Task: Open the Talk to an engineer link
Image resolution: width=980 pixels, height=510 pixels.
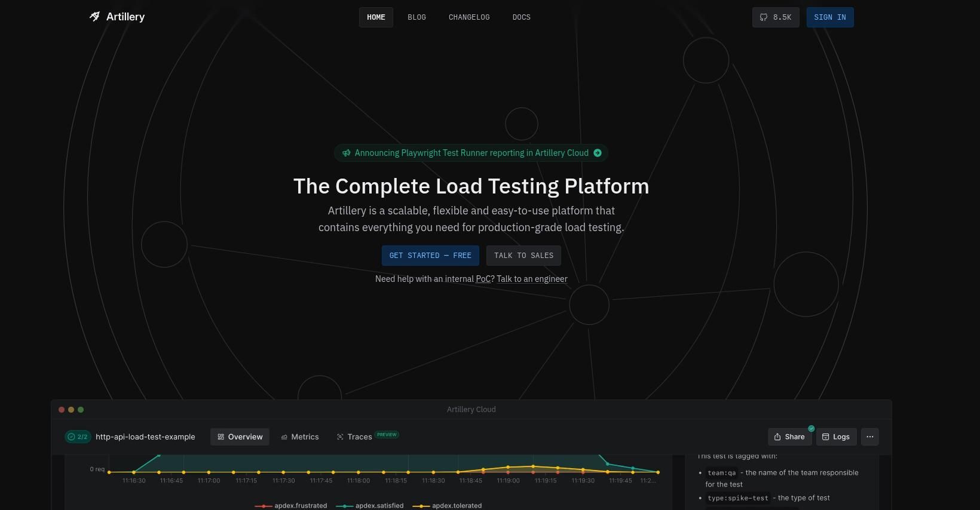Action: [x=532, y=279]
